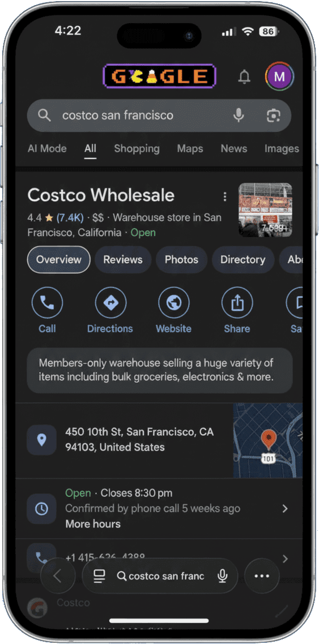This screenshot has height=644, width=319.
Task: Open the purple M account avatar
Action: pos(279,76)
